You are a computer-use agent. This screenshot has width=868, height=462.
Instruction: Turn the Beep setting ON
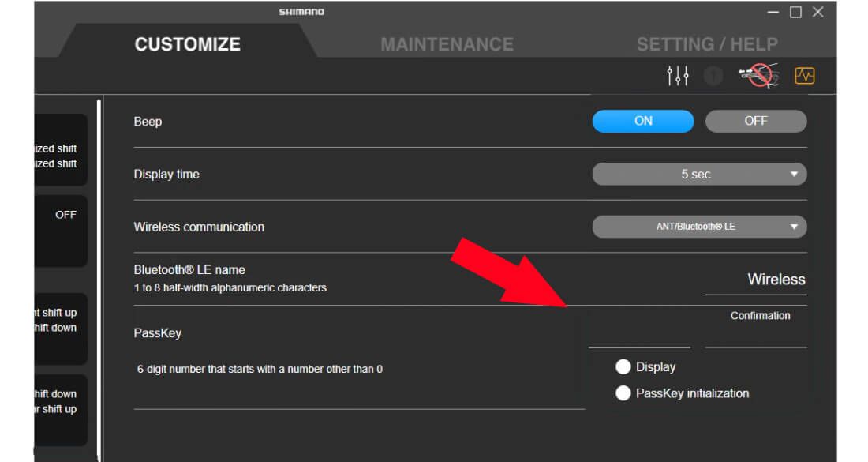pos(642,121)
